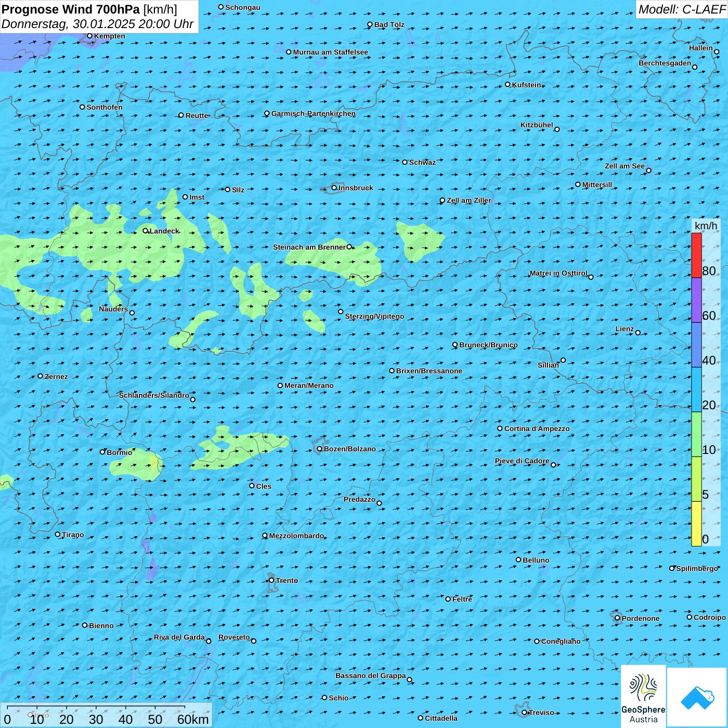Click the title 'Prognose Wind 700hPa [km/h]'
The image size is (728, 728).
[89, 9]
